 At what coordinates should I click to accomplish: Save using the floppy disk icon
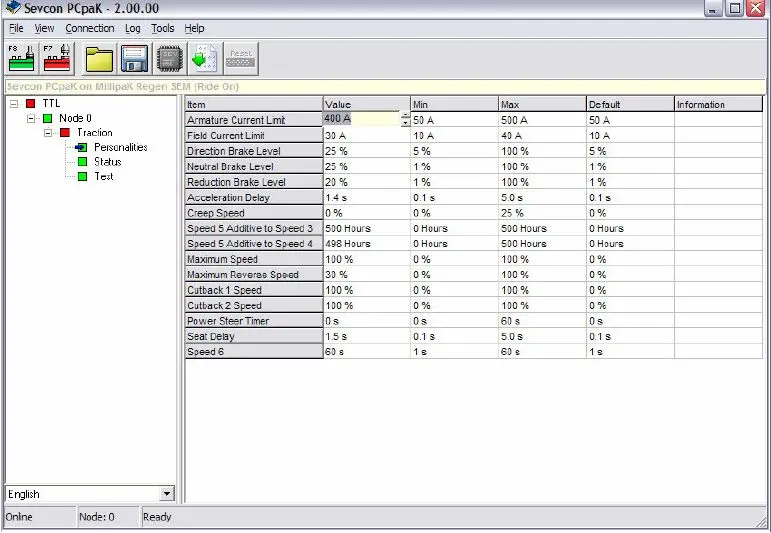click(134, 59)
